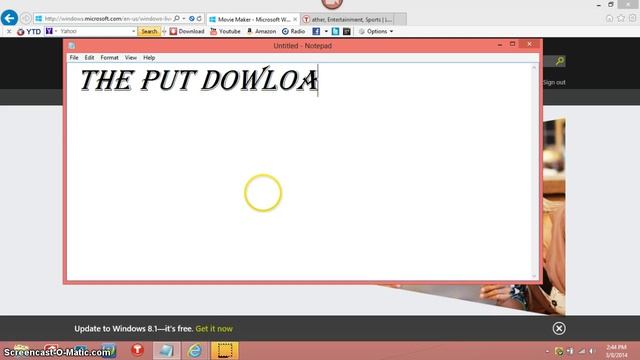640x360 pixels.
Task: Click the dark square icon after Twitter
Action: 347,31
